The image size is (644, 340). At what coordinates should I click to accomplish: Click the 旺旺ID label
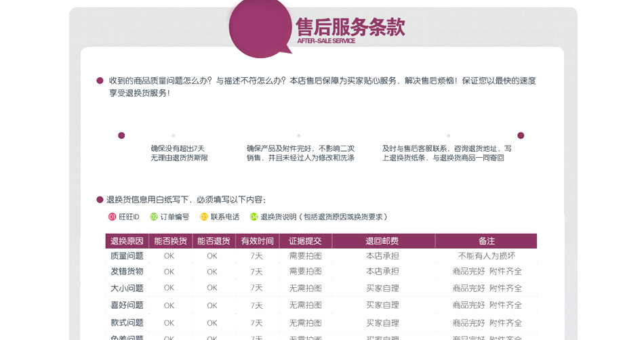(x=129, y=217)
